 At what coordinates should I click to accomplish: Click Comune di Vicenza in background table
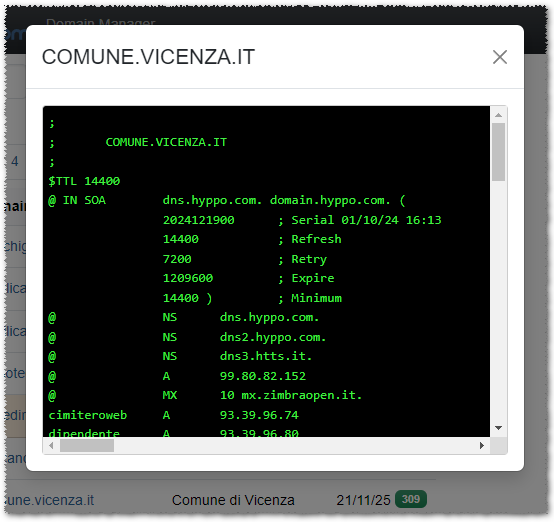pyautogui.click(x=233, y=500)
